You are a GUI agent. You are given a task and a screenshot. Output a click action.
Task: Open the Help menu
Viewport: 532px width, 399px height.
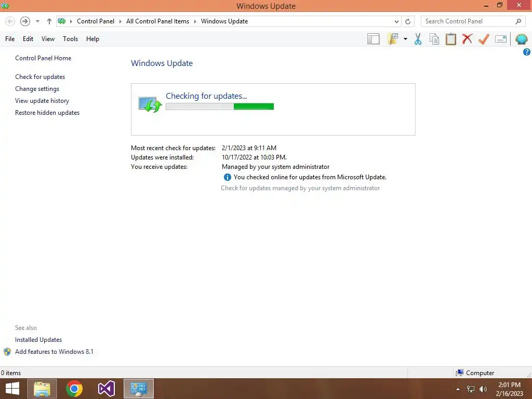(x=92, y=39)
